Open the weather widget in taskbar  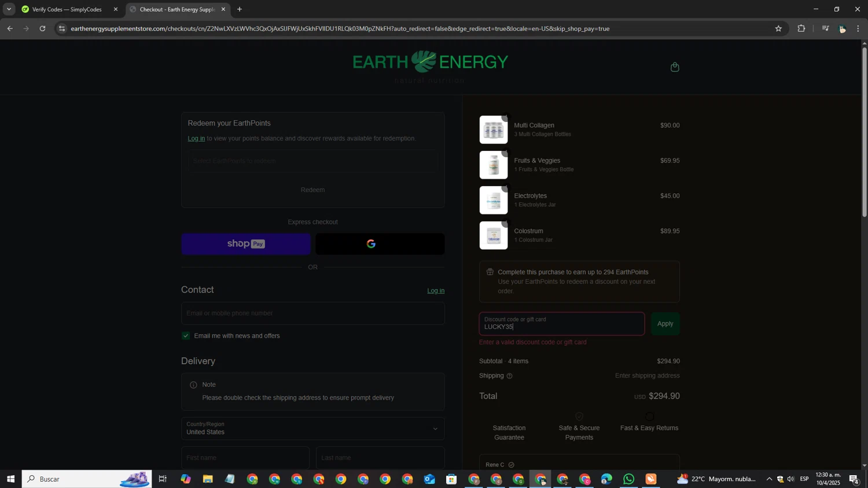click(x=716, y=479)
